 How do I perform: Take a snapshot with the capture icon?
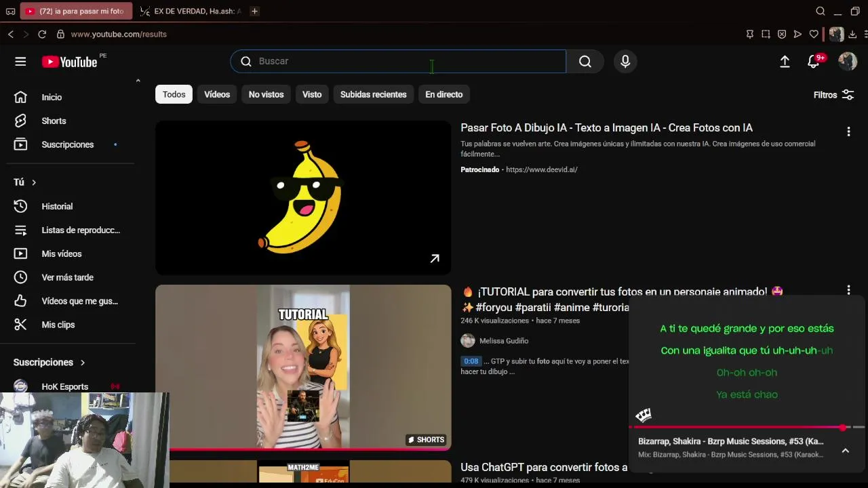click(766, 34)
